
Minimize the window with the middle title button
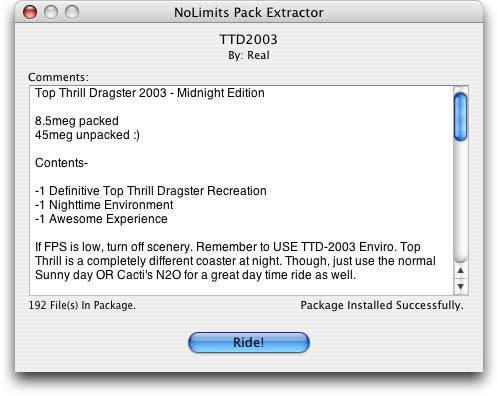51,13
